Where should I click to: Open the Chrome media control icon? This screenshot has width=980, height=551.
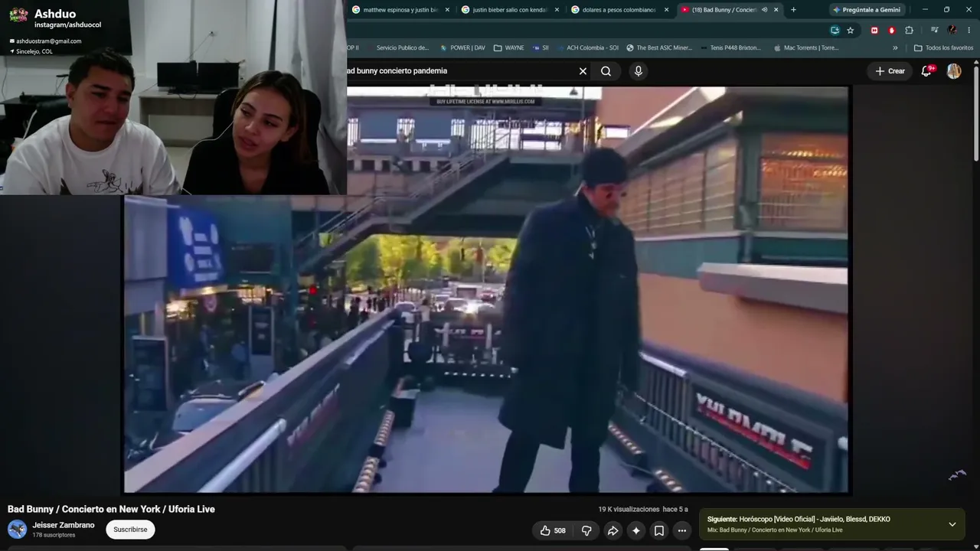click(x=935, y=30)
